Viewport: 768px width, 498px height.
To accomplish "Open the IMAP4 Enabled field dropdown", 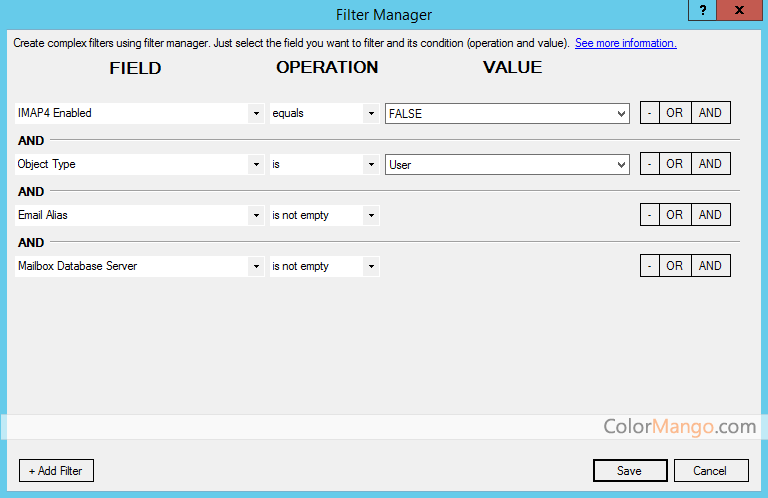I will [x=256, y=114].
